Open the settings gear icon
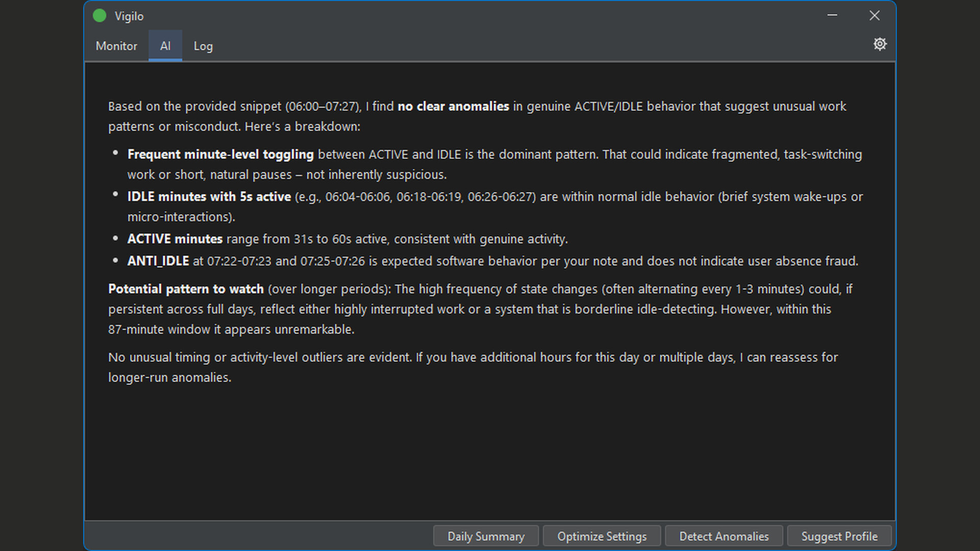This screenshot has height=551, width=980. pos(879,44)
